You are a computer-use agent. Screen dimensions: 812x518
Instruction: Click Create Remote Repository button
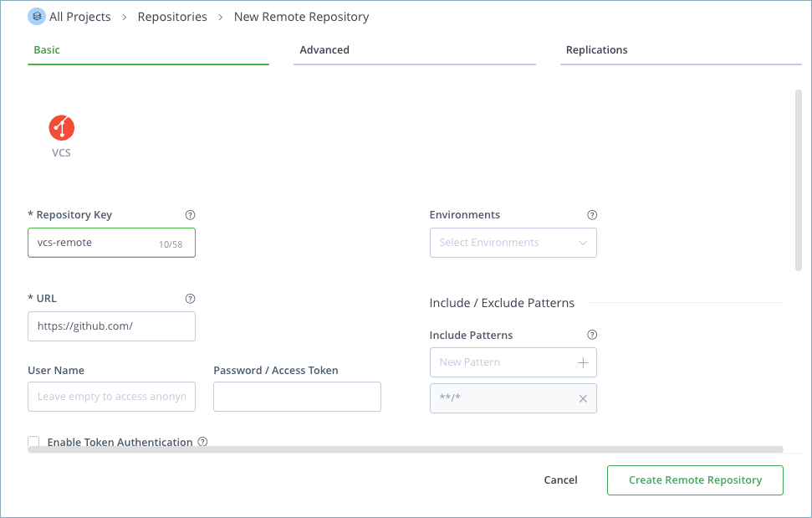tap(695, 480)
